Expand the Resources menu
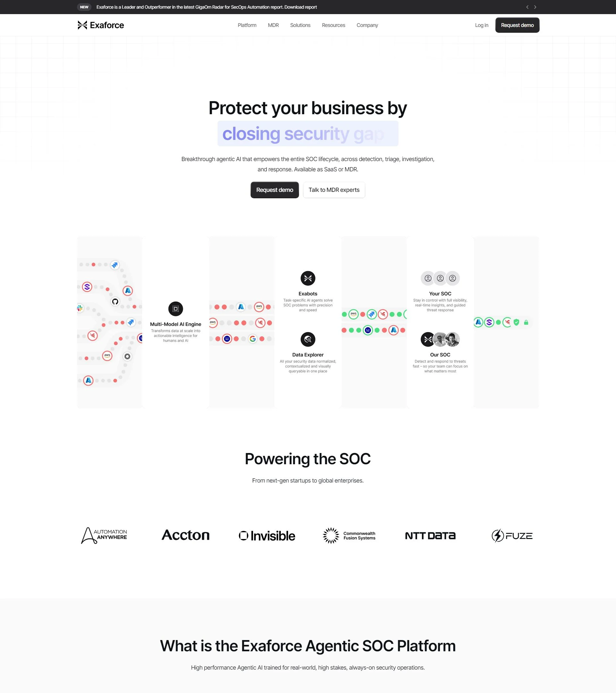Screen dimensions: 616x693 [x=333, y=25]
